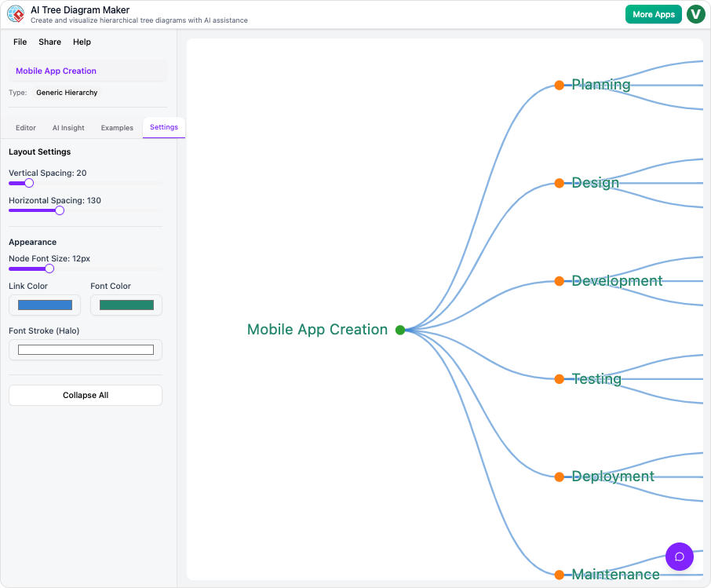This screenshot has height=588, width=711.
Task: Open the purple chat assistant bubble
Action: pos(679,556)
